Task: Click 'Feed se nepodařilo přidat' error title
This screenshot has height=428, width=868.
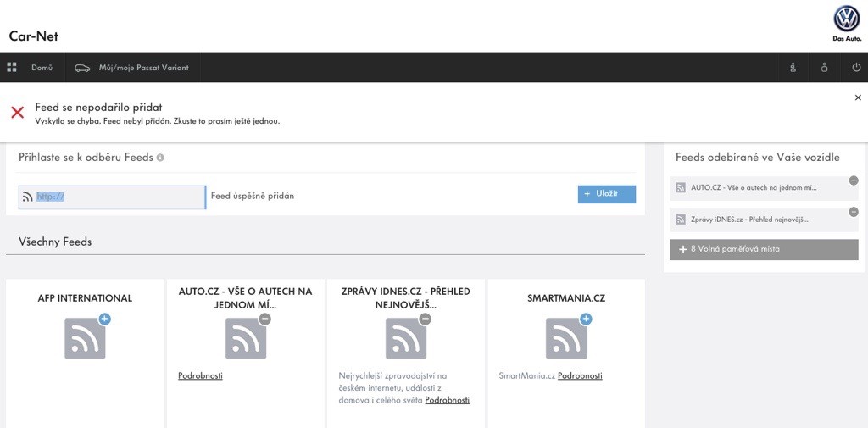Action: pos(98,108)
